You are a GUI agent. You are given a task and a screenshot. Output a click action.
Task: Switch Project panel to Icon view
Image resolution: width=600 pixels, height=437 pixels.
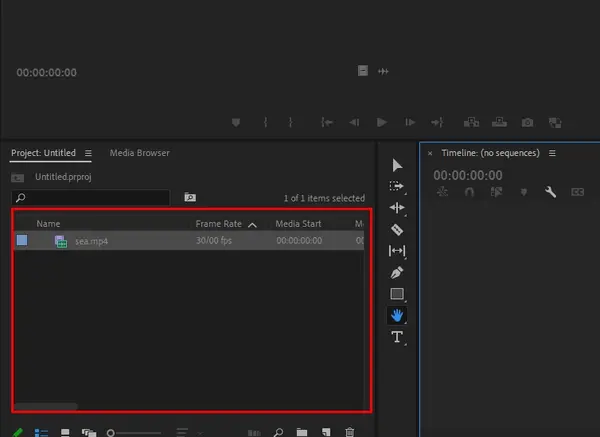65,432
